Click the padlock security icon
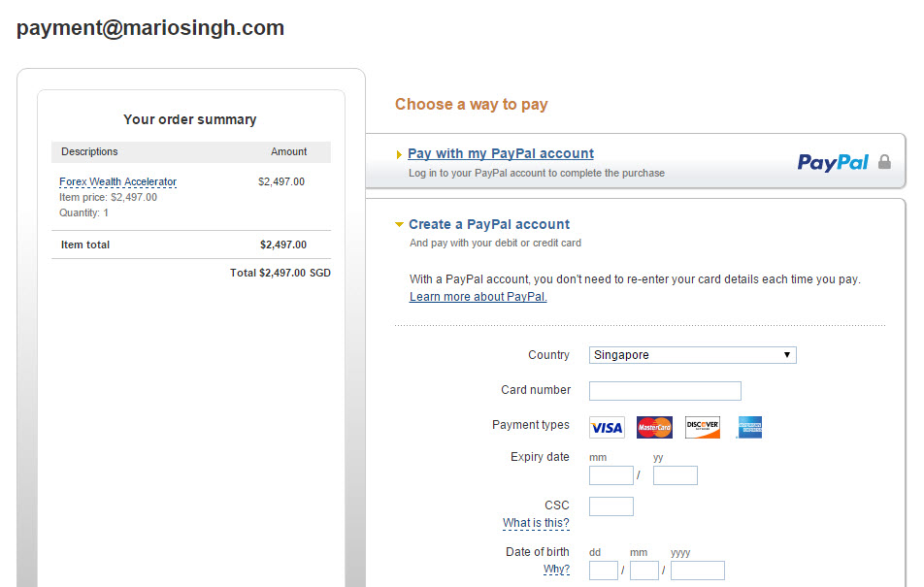 pyautogui.click(x=884, y=161)
